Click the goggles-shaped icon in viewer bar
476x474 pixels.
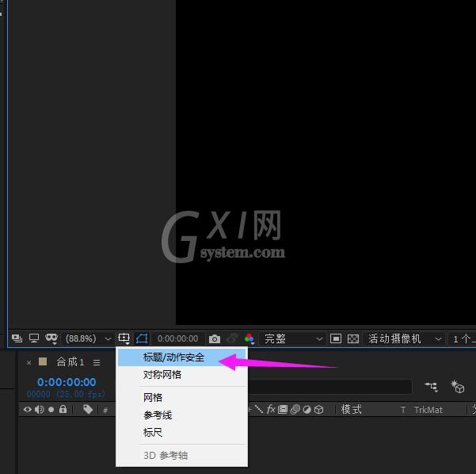(x=51, y=338)
